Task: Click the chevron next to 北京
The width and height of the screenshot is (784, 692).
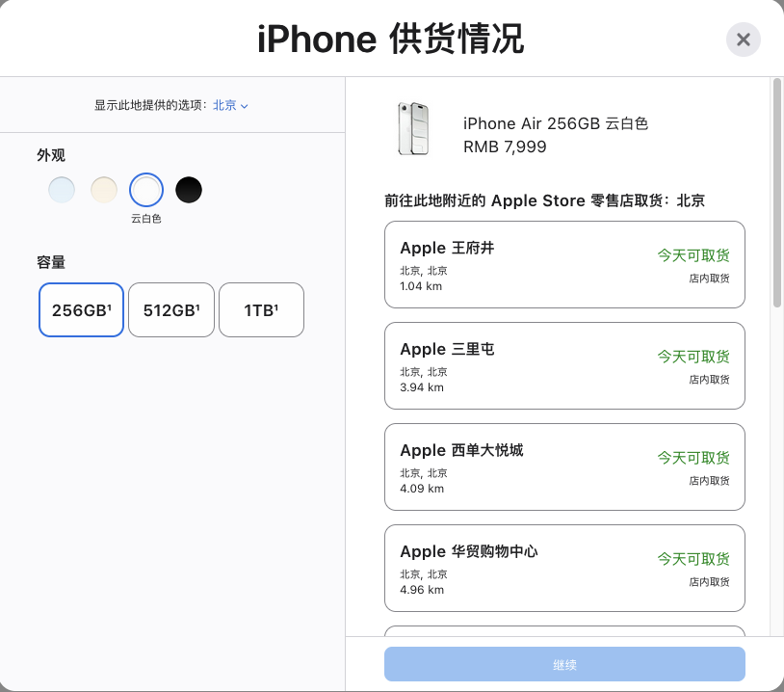Action: pos(244,106)
